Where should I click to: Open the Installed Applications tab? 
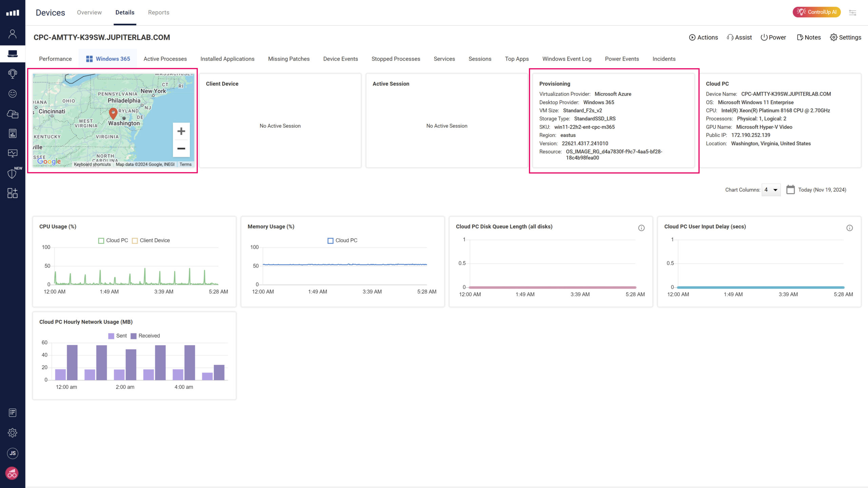pos(227,59)
